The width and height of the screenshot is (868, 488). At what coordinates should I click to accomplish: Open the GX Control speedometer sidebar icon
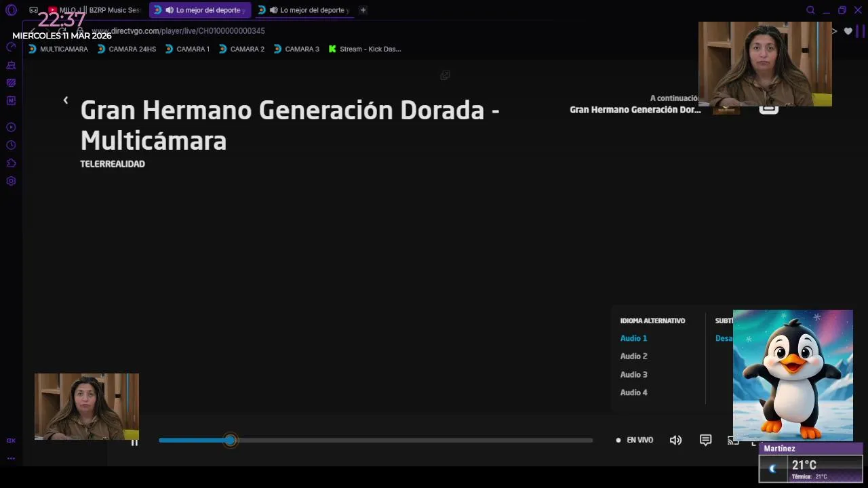coord(11,47)
